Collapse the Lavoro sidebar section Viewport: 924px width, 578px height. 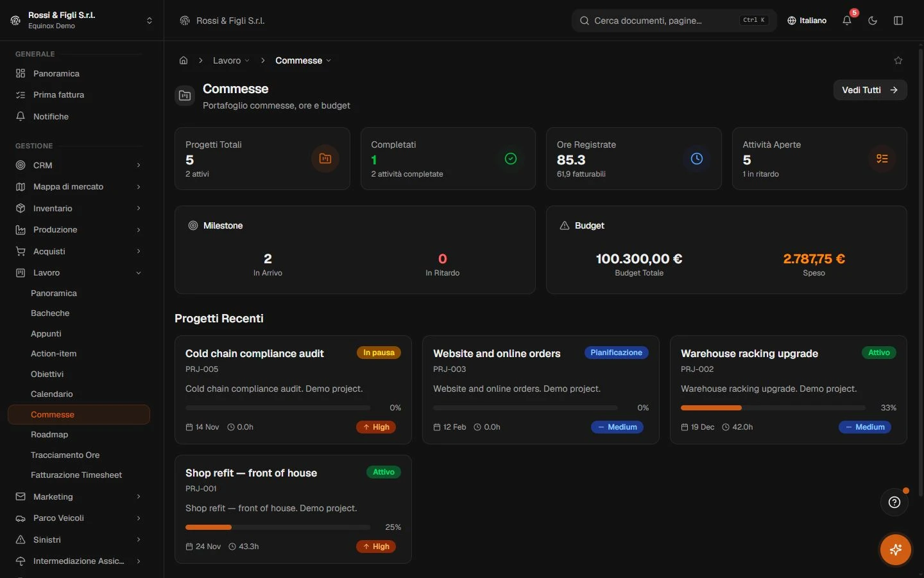[x=79, y=273]
